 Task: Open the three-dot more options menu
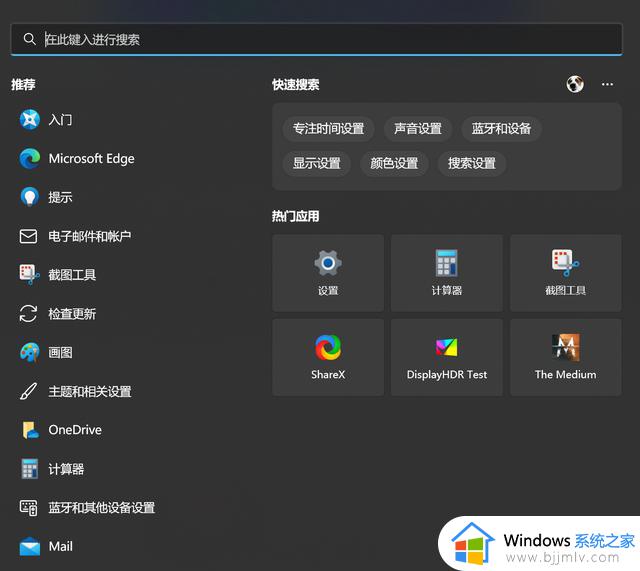(x=607, y=84)
